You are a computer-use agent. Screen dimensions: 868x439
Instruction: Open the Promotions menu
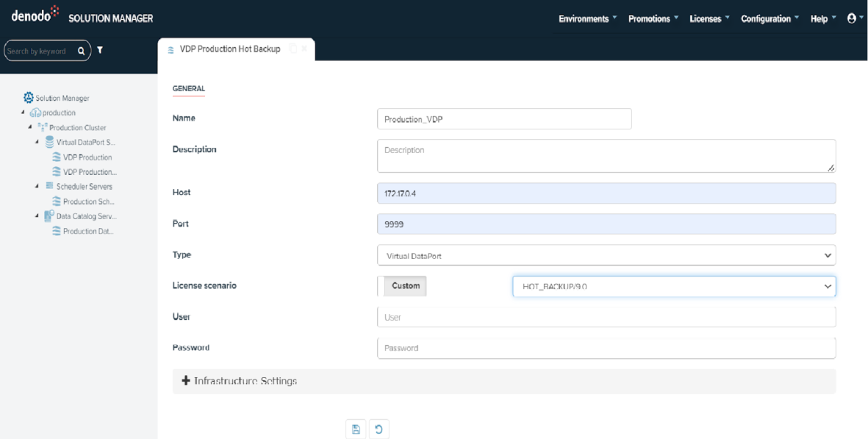click(653, 19)
